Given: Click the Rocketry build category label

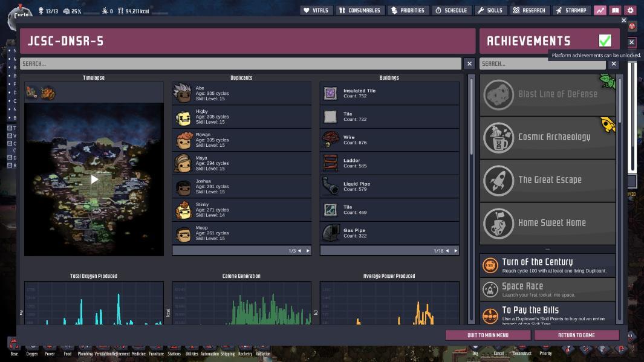Looking at the screenshot, I should 245,354.
